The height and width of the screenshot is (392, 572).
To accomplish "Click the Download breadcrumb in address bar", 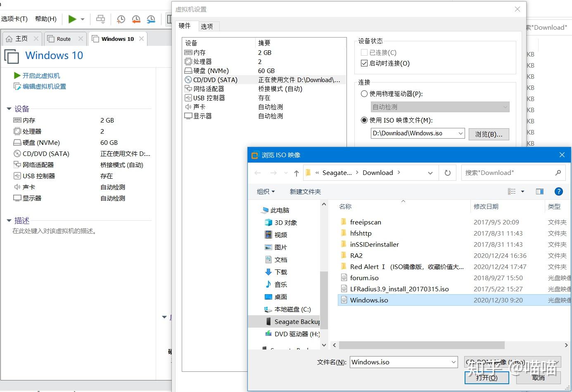I will pyautogui.click(x=377, y=173).
